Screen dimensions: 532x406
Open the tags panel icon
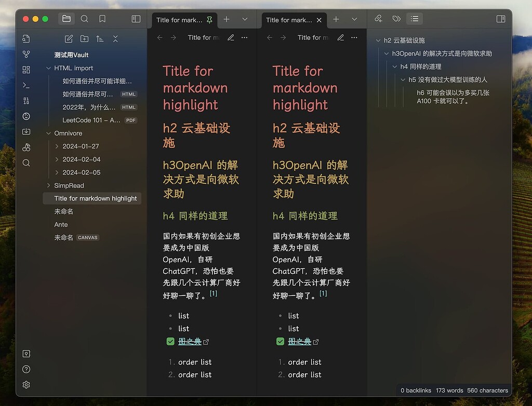pos(396,19)
